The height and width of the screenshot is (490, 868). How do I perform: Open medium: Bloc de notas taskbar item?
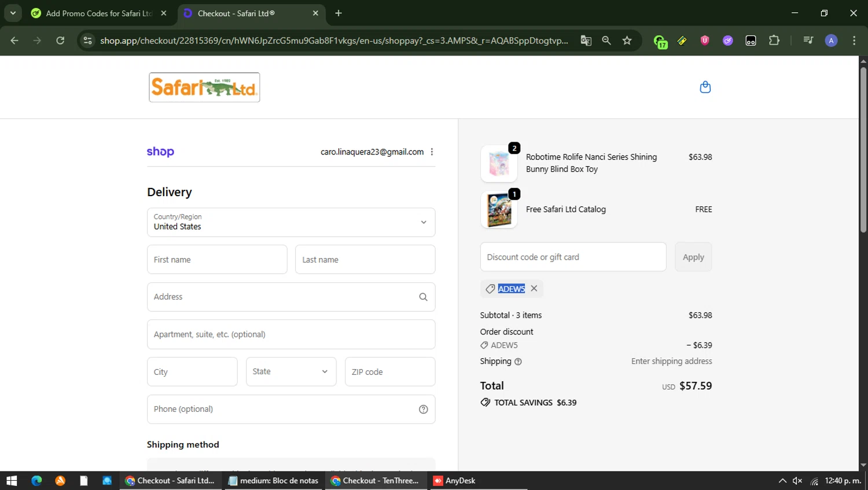273,481
